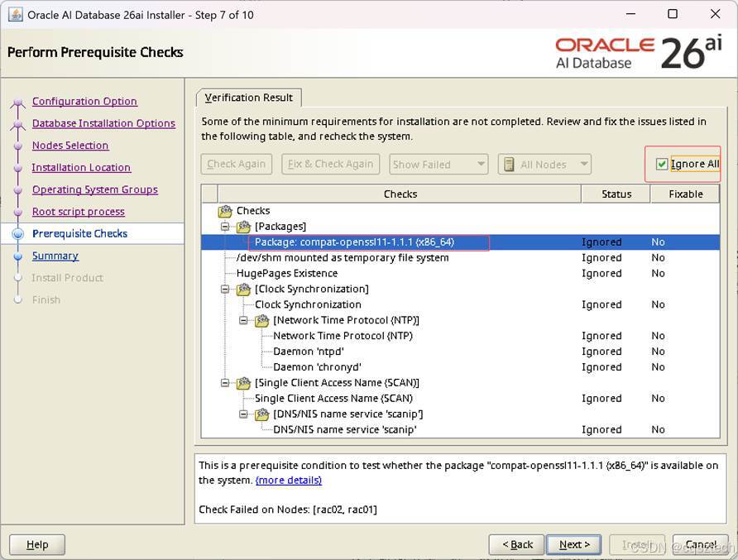Click the Java installer icon in title bar

[x=16, y=15]
